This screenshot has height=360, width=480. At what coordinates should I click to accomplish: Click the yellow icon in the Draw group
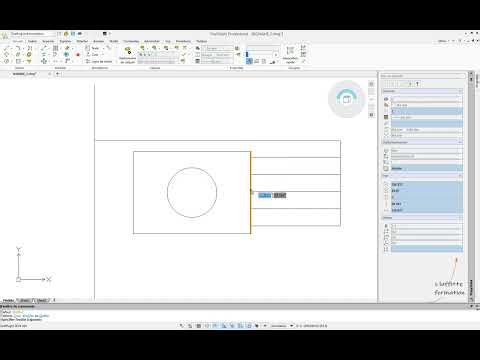click(29, 61)
